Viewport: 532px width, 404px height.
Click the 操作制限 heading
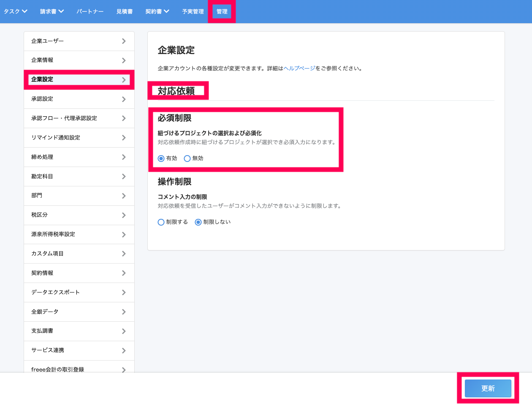(175, 182)
